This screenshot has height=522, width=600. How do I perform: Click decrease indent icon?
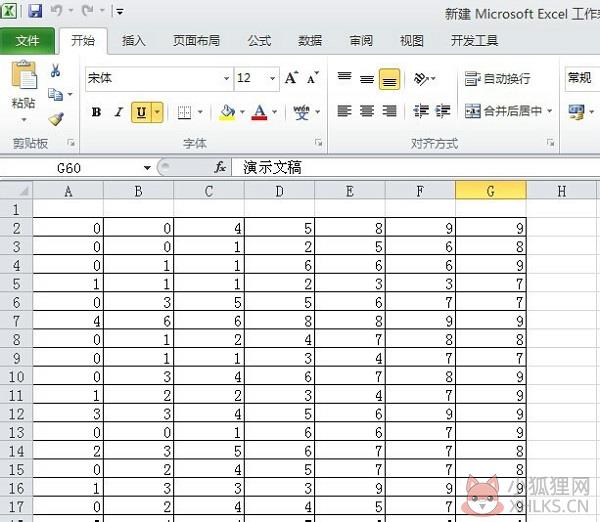(x=421, y=111)
